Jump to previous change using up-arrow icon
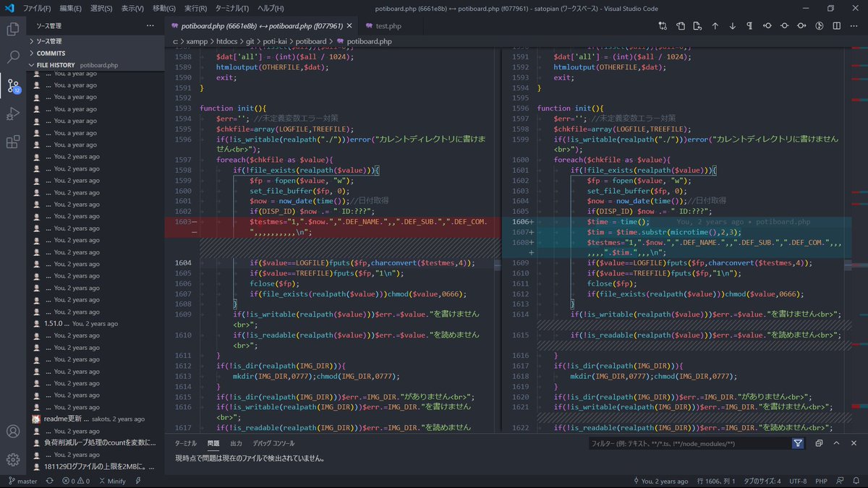This screenshot has height=488, width=868. click(x=715, y=25)
